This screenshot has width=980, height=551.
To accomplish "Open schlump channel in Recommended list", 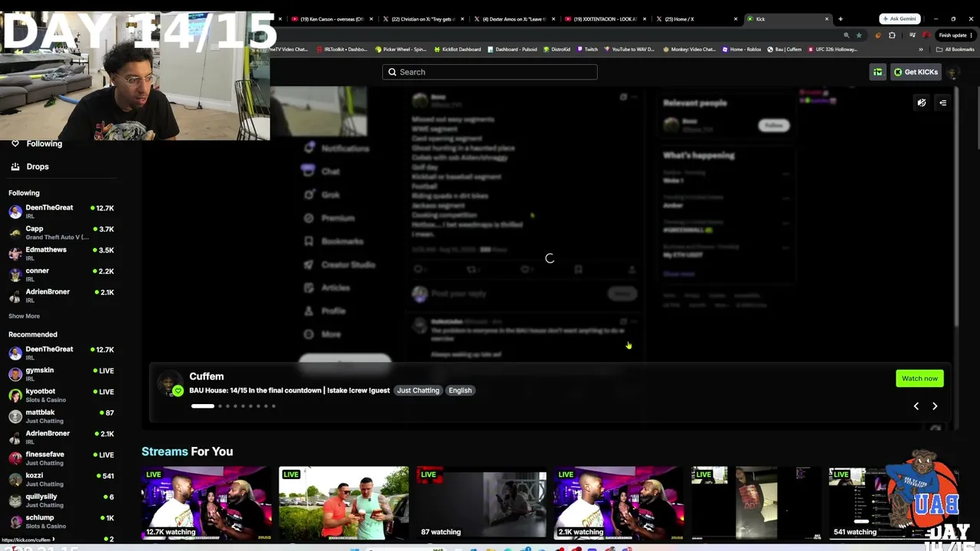I will pyautogui.click(x=61, y=521).
